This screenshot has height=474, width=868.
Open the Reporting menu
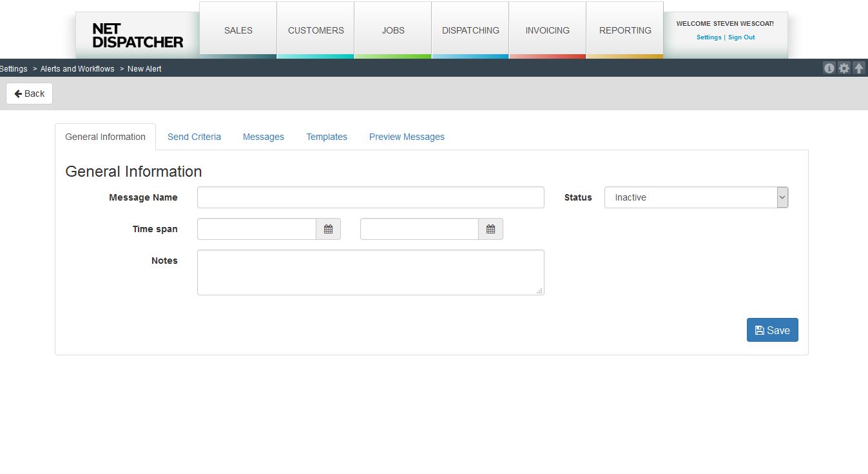click(625, 30)
